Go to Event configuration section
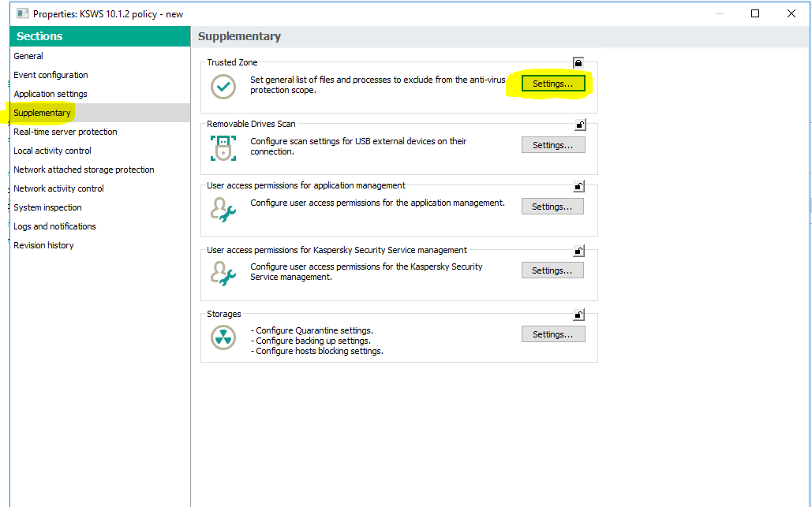 coord(100,75)
